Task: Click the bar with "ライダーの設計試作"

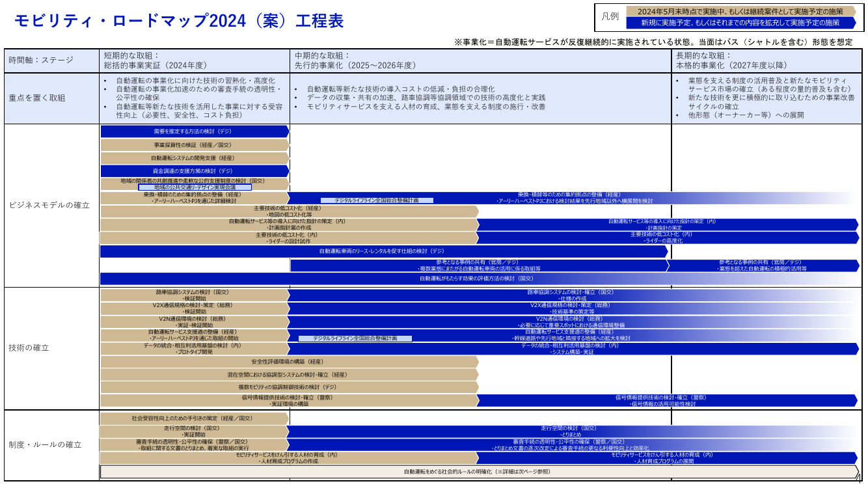Action: click(x=290, y=237)
